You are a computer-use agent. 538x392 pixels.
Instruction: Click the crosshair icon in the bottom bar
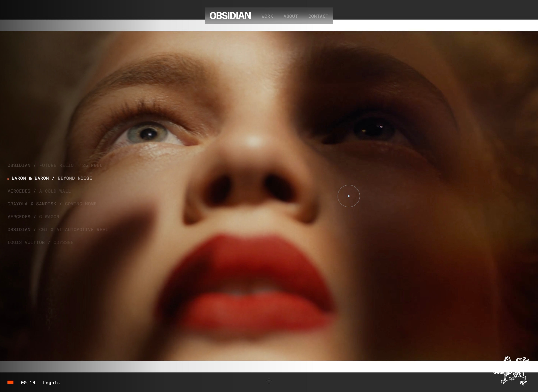(x=269, y=381)
